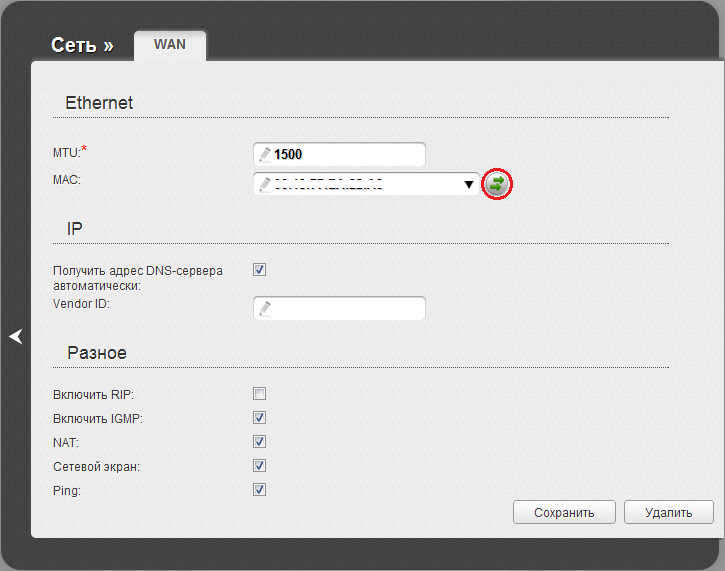The image size is (725, 571).
Task: Click the IP section heading
Action: tap(74, 228)
